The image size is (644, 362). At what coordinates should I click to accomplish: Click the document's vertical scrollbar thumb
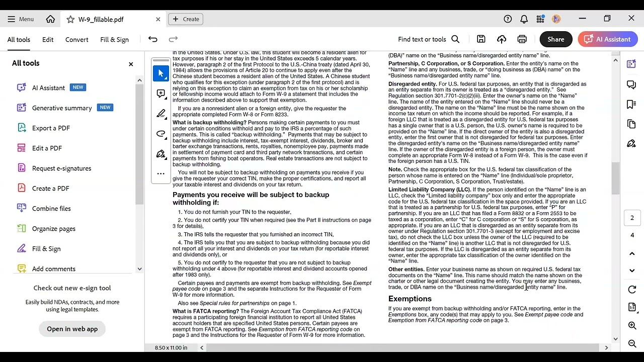615,178
